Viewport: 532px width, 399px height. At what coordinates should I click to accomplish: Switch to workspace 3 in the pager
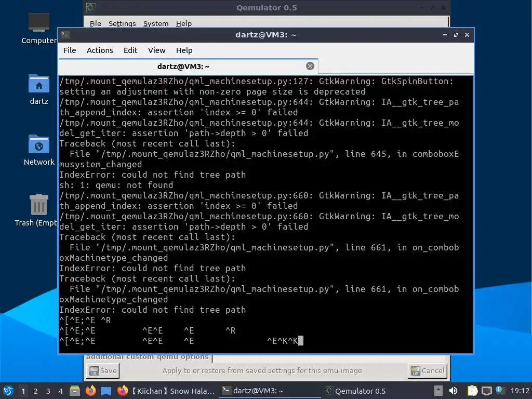click(x=48, y=391)
